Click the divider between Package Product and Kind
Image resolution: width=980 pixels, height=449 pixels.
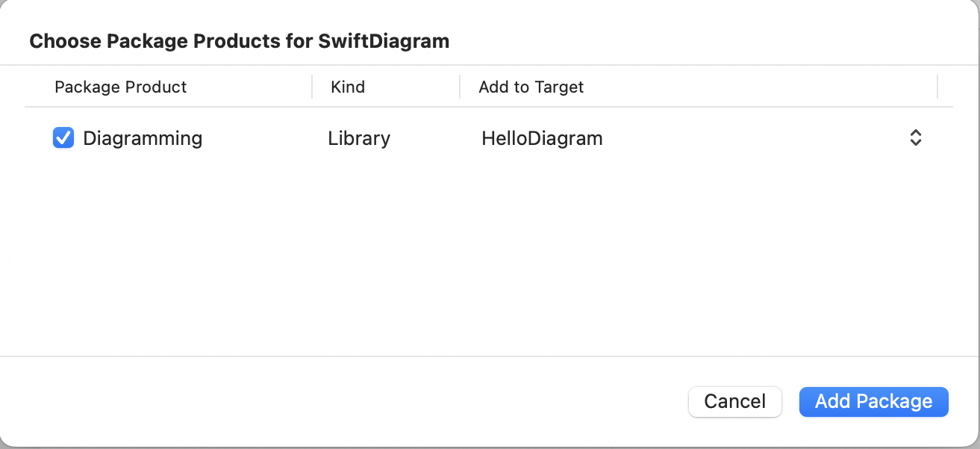[312, 87]
